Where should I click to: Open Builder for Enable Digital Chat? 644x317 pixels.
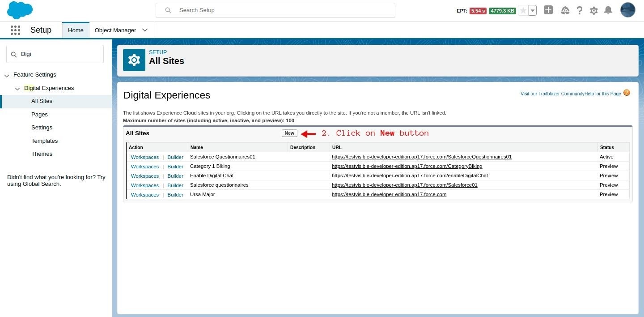click(x=175, y=176)
